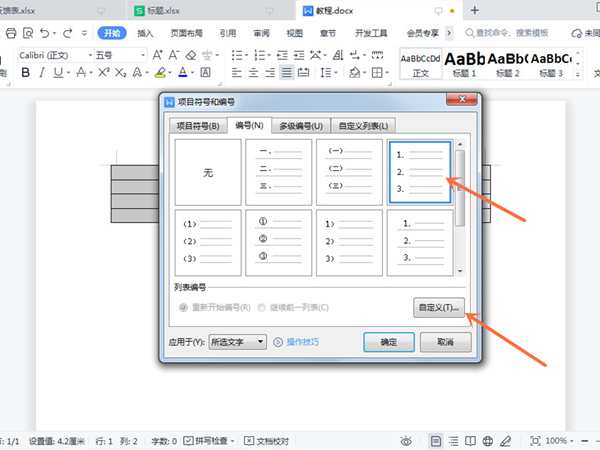Click the Undo icon in quick access toolbar
This screenshot has width=600, height=450.
(45, 33)
